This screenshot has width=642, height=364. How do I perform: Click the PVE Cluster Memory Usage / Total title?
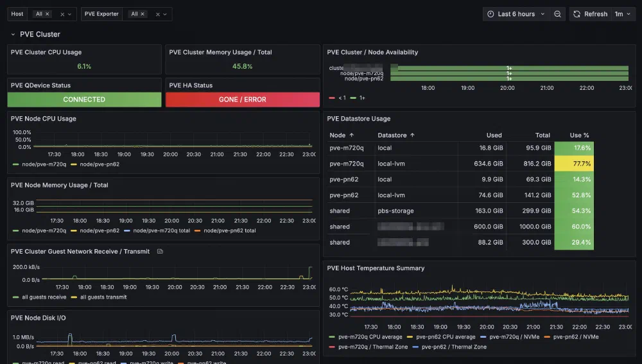pyautogui.click(x=220, y=53)
